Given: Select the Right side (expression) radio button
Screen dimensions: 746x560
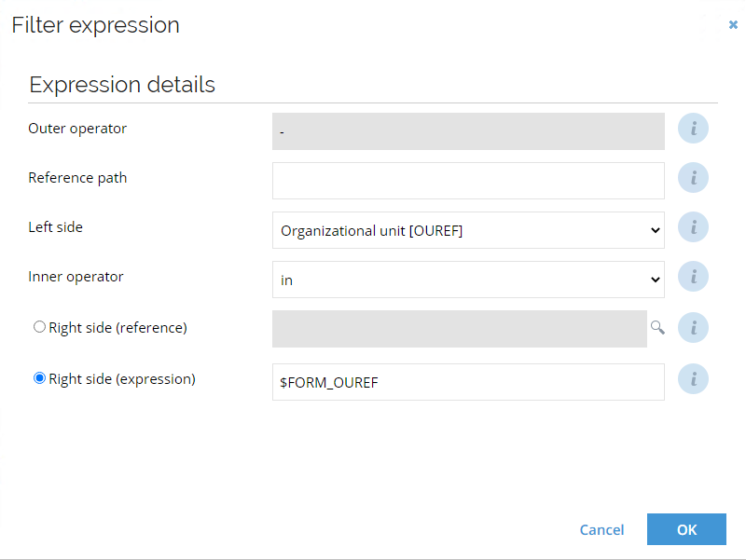Looking at the screenshot, I should pyautogui.click(x=39, y=378).
